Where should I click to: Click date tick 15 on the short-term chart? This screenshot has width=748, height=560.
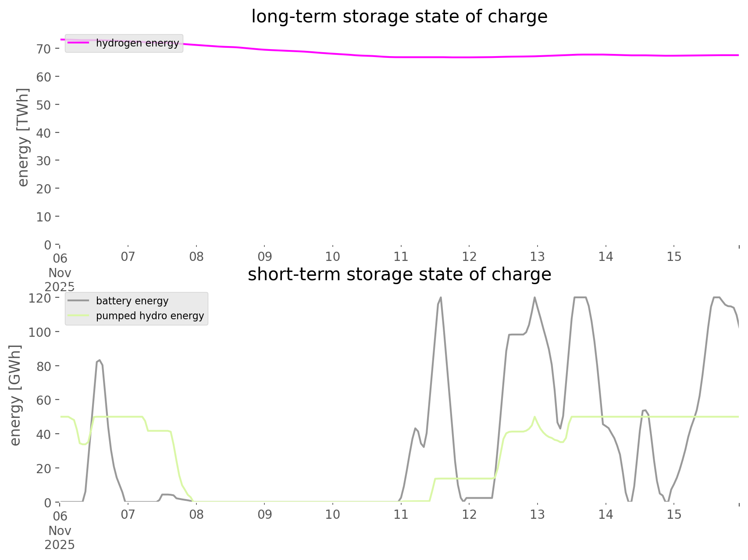click(674, 514)
